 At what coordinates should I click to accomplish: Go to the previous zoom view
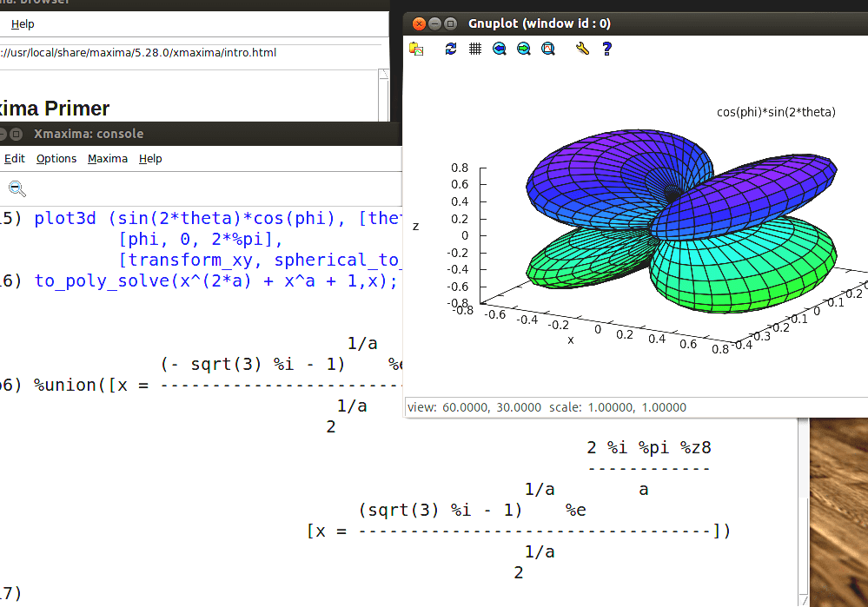pyautogui.click(x=497, y=49)
